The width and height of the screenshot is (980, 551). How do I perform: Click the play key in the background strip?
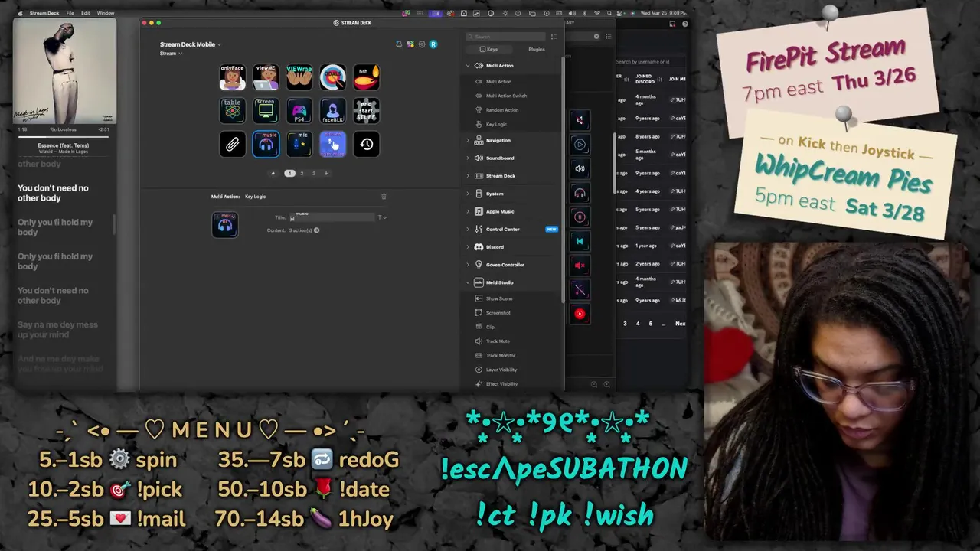click(x=580, y=145)
